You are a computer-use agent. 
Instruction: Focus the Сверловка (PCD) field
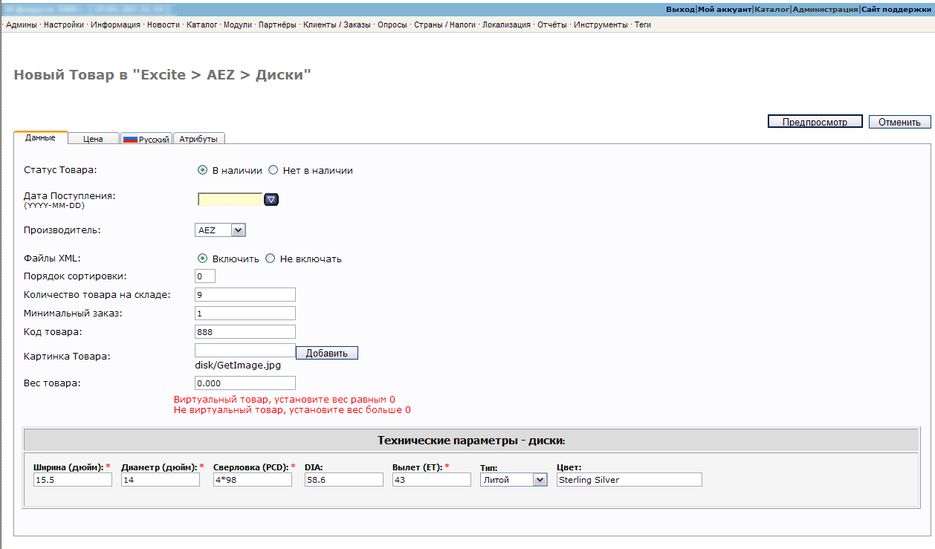pos(252,480)
